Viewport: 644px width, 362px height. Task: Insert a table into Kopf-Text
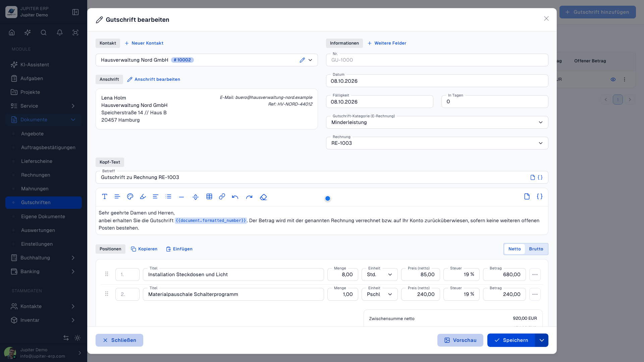click(x=209, y=197)
